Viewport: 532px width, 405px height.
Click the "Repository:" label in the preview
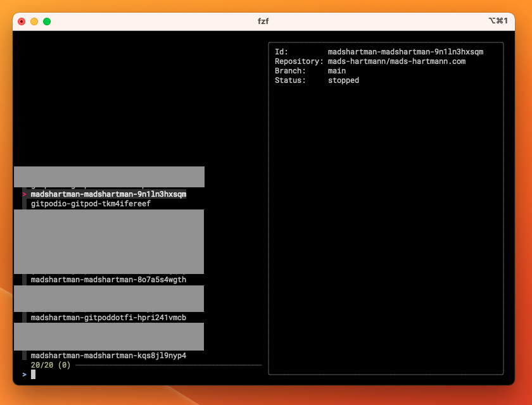(x=299, y=61)
